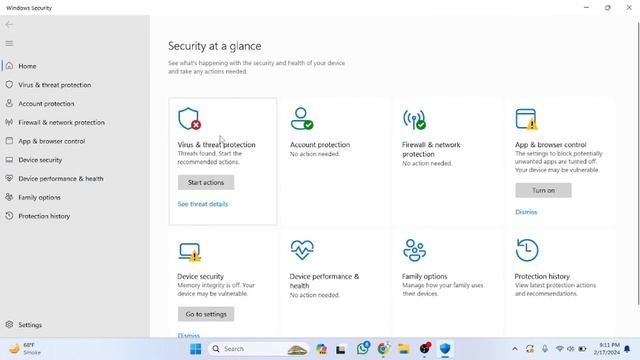
Task: Click Turn on for App & browser control
Action: [x=543, y=190]
